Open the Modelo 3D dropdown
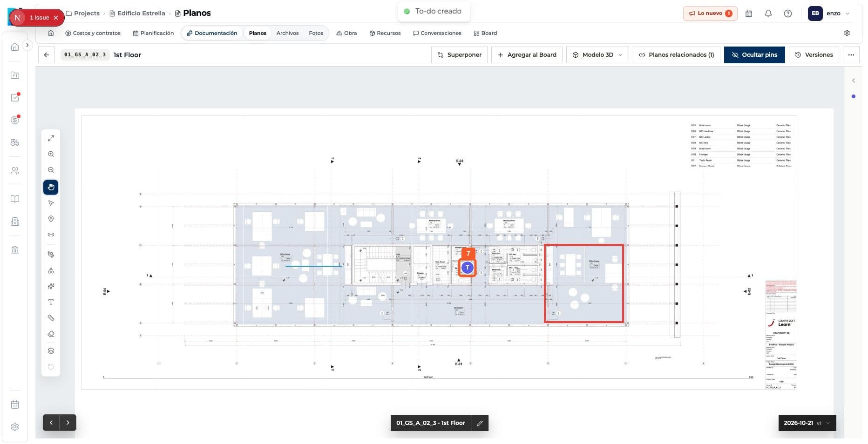This screenshot has width=868, height=444. pos(597,55)
